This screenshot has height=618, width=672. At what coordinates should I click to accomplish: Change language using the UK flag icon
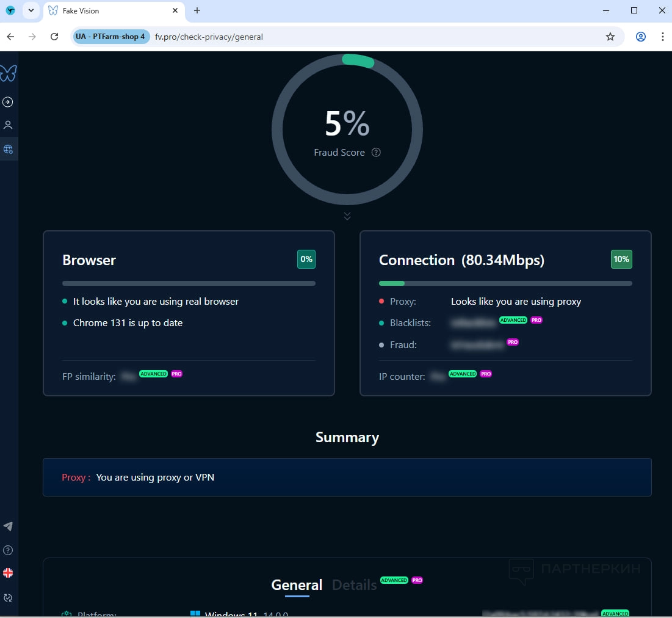(8, 573)
